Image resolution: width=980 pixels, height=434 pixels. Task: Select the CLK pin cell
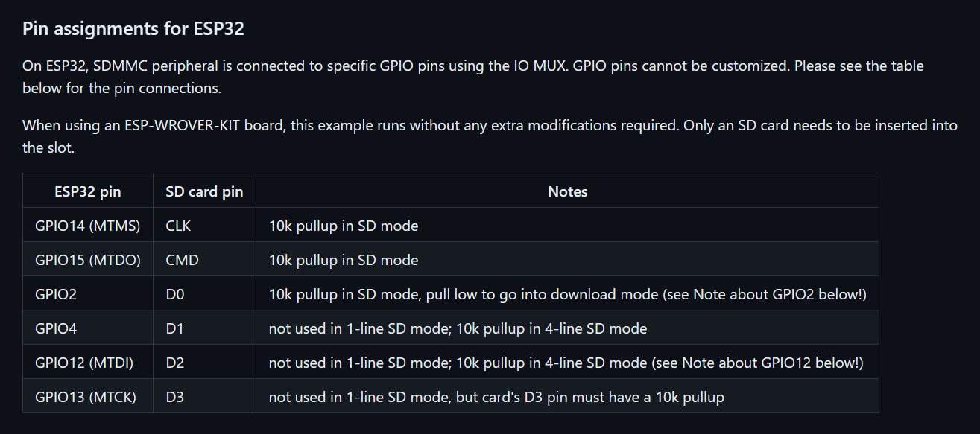pyautogui.click(x=178, y=226)
